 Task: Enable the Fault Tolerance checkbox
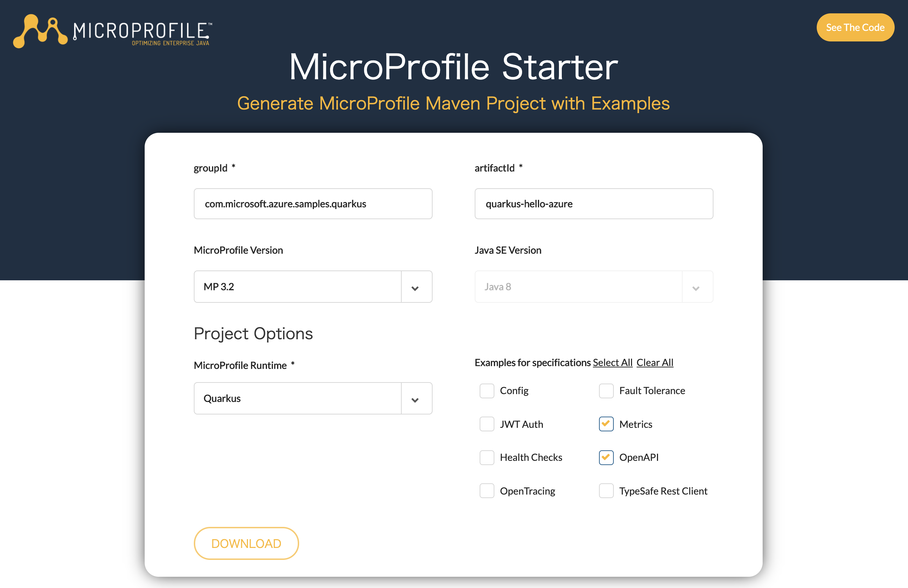pos(604,391)
